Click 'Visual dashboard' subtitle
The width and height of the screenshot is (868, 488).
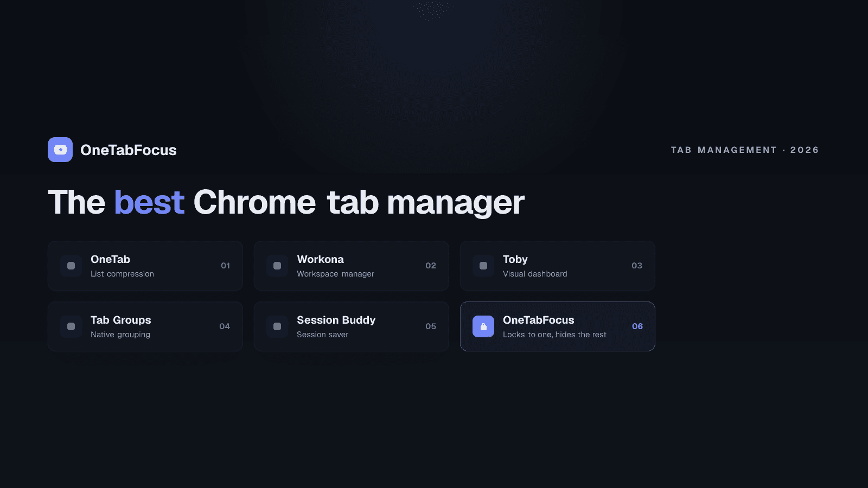point(535,274)
